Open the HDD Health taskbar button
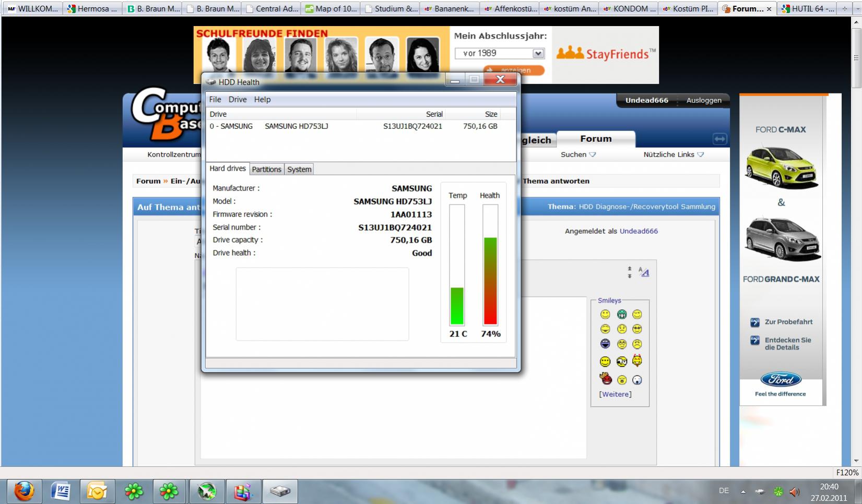This screenshot has height=504, width=862. (280, 491)
